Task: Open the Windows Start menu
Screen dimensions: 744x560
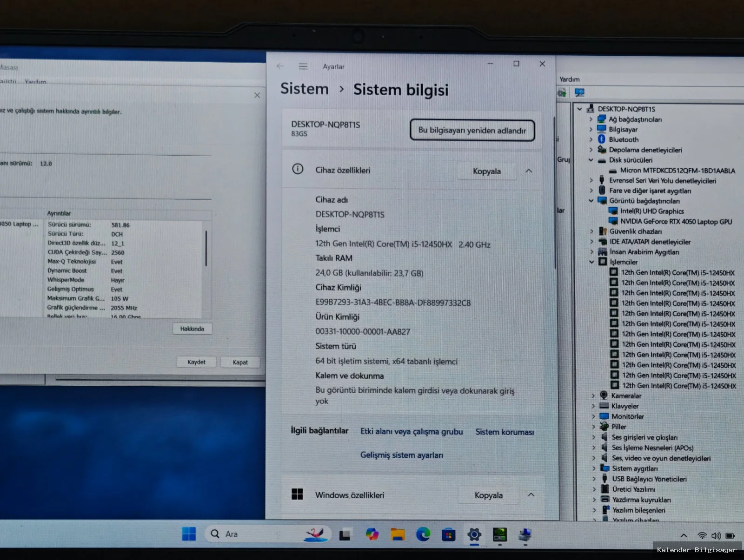Action: click(x=189, y=534)
